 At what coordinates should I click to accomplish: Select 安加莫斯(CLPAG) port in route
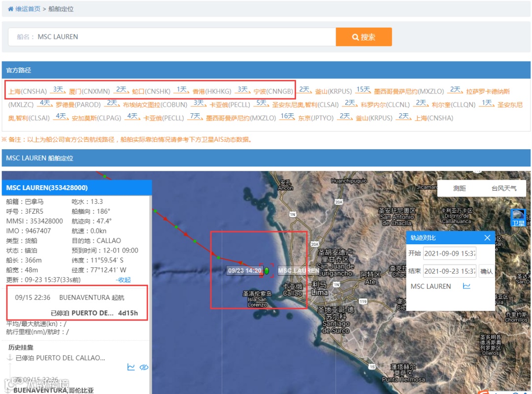click(x=97, y=118)
